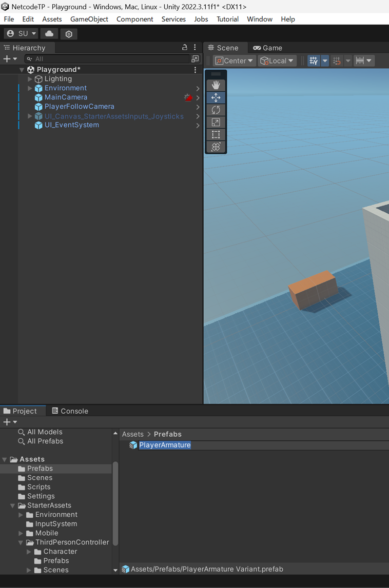
Task: Select the Scale tool
Action: tap(216, 122)
